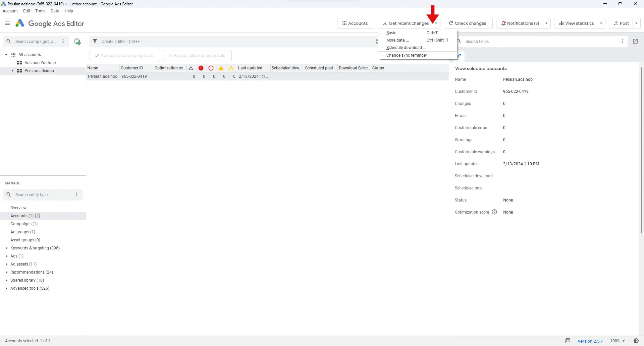Viewport: 644px width, 346px height.
Task: Collapse the All accounts tree node
Action: (6, 55)
